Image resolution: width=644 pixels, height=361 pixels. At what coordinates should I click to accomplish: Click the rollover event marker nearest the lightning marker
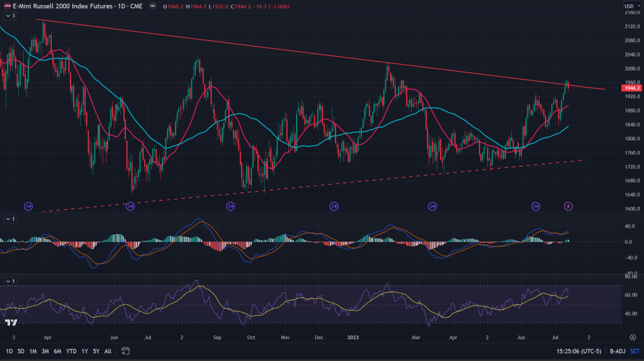[536, 206]
